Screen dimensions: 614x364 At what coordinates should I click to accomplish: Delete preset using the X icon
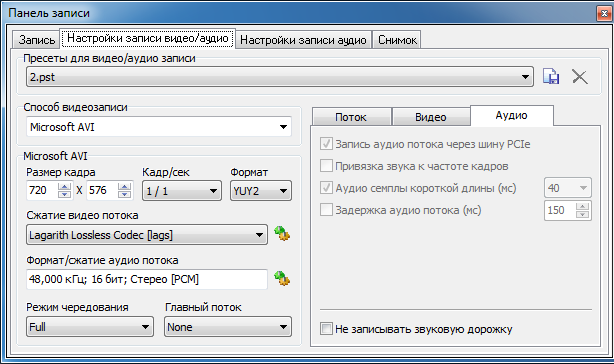tap(580, 76)
